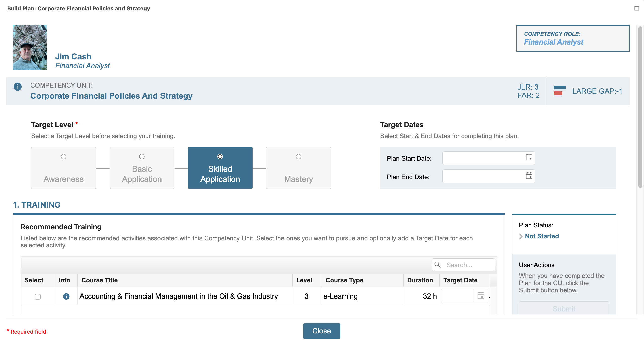The image size is (644, 341).
Task: Click the info icon beside Competency Unit
Action: (x=18, y=86)
